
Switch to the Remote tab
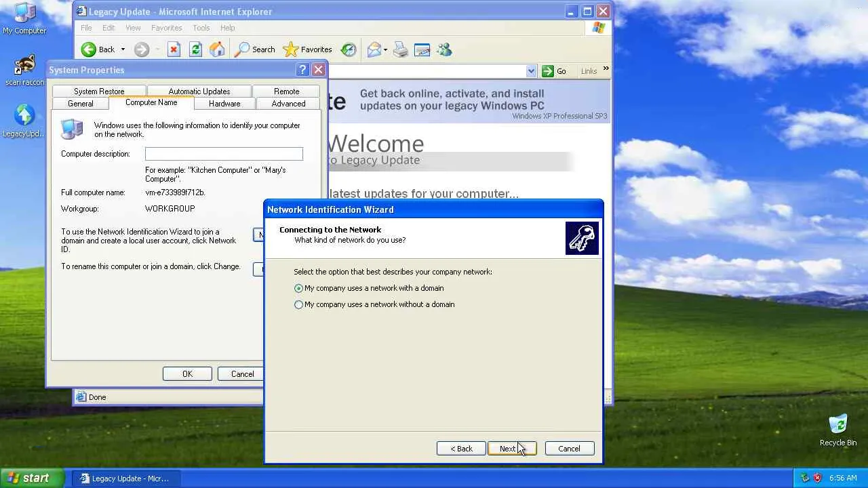coord(286,91)
